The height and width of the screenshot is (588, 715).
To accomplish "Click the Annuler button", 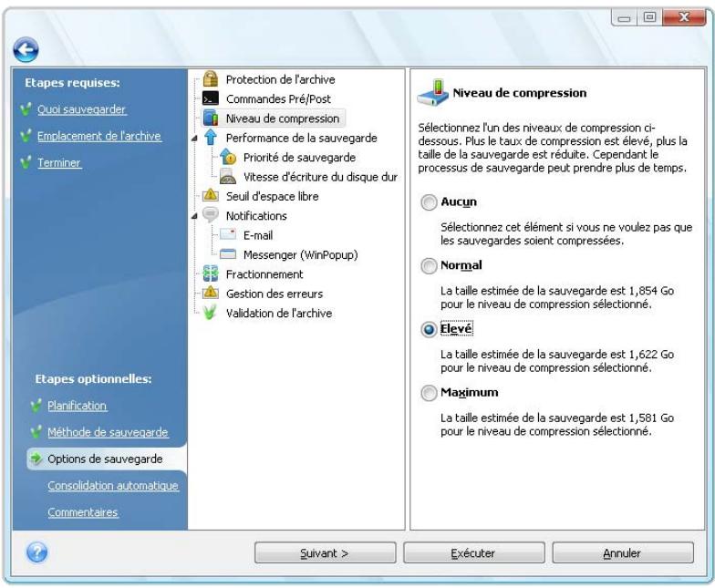I will click(x=622, y=552).
